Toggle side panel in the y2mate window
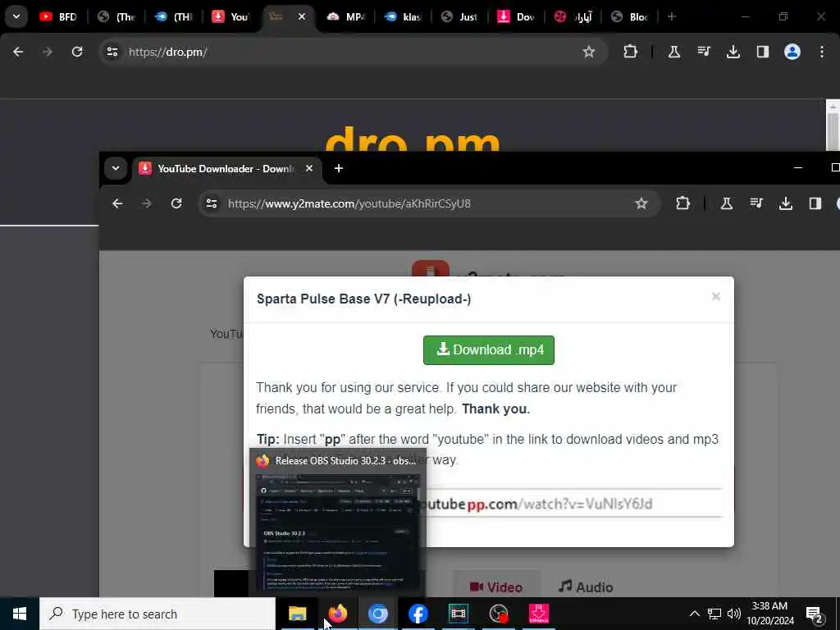This screenshot has width=840, height=630. click(x=815, y=203)
